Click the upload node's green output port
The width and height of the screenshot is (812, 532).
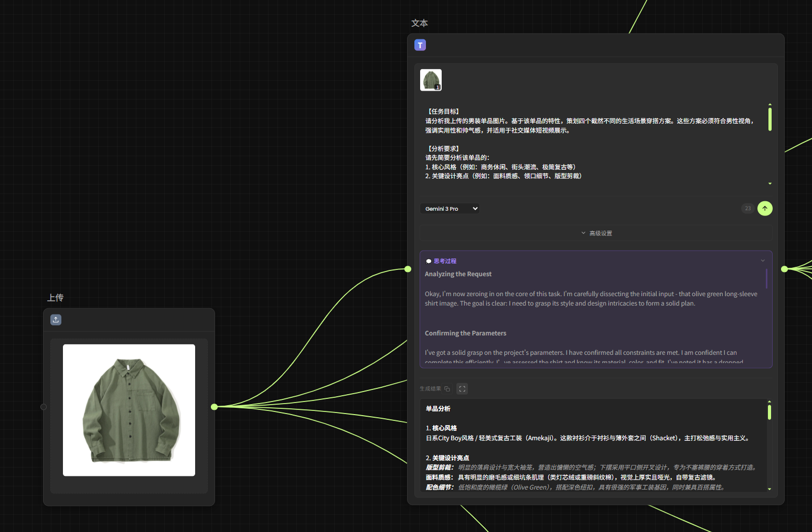click(214, 407)
